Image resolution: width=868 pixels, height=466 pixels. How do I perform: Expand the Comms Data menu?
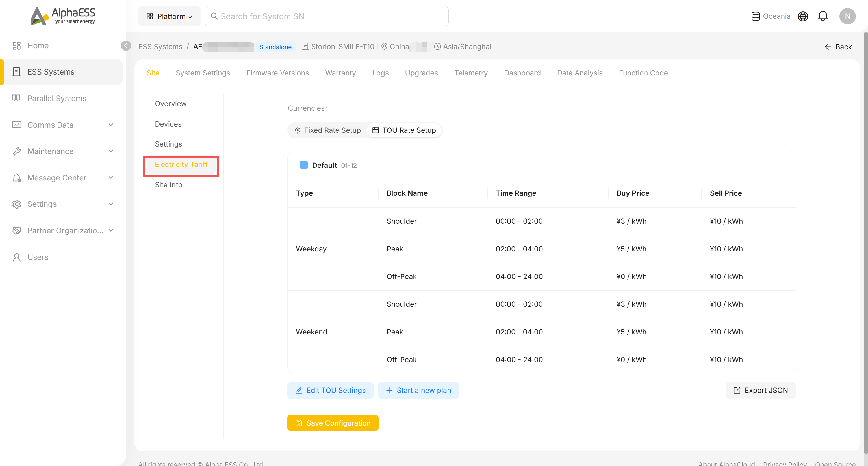(x=63, y=125)
